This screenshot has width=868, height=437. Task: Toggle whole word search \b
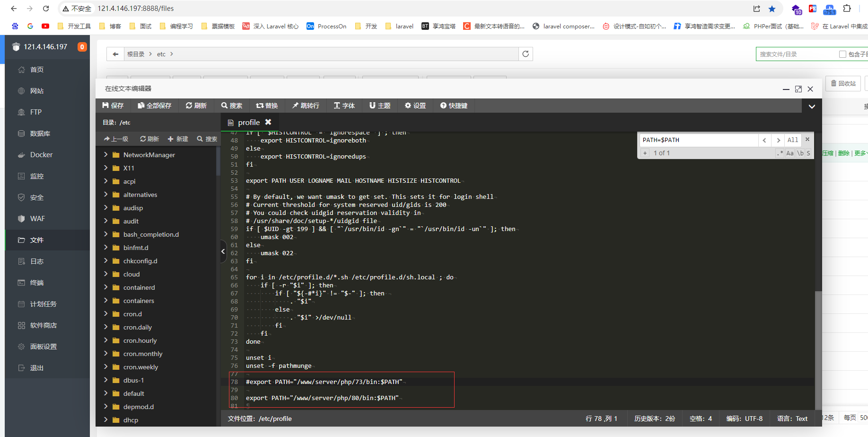point(800,153)
